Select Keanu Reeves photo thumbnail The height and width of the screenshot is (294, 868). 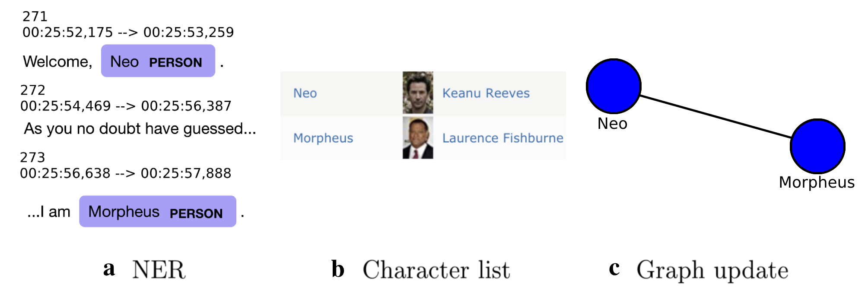[x=418, y=93]
